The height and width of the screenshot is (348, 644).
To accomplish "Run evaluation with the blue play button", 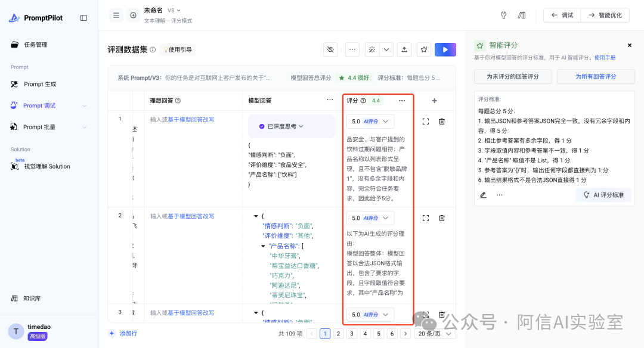I will coord(445,49).
